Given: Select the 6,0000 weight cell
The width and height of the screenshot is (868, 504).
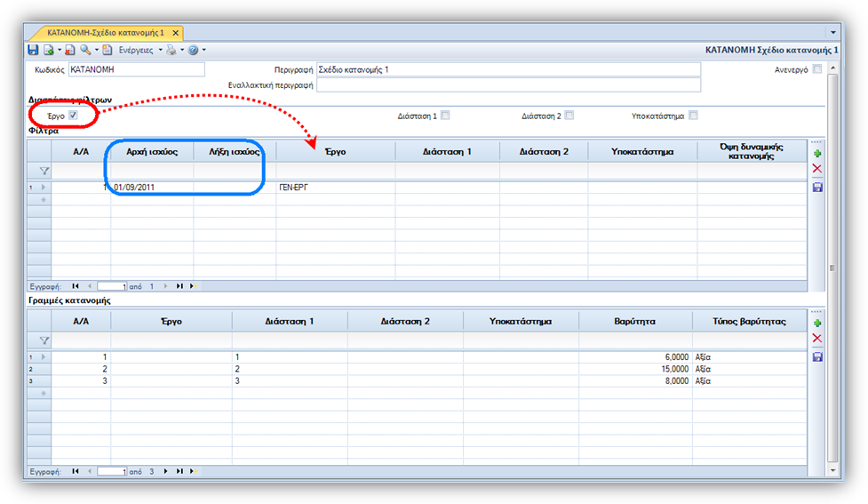Looking at the screenshot, I should click(x=635, y=357).
